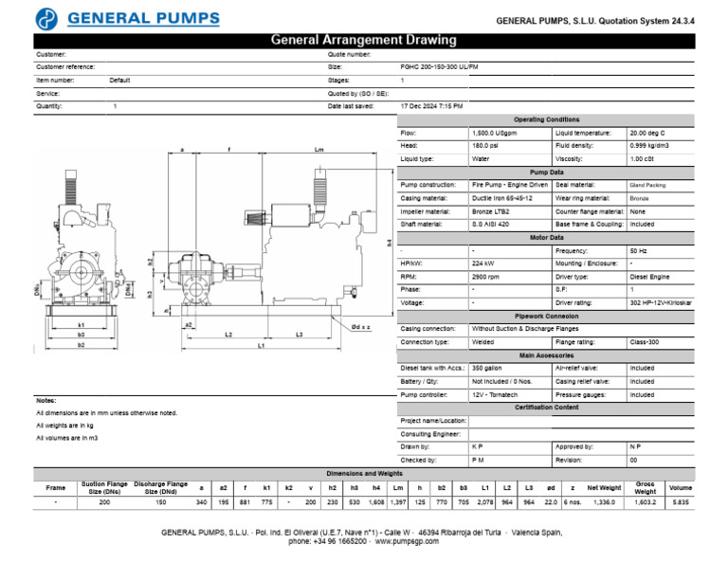Select note "All weights are in kg"
The image size is (728, 563).
coord(65,426)
